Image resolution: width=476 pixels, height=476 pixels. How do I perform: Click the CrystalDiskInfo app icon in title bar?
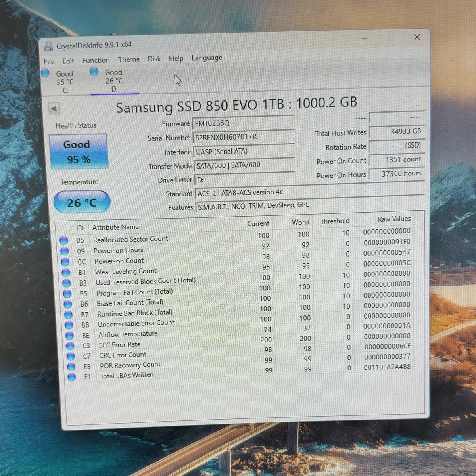(48, 46)
